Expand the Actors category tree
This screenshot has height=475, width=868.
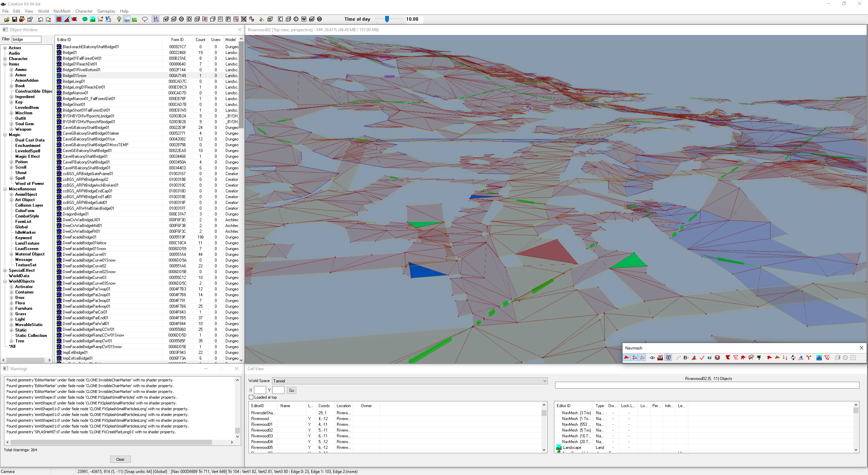coord(5,47)
